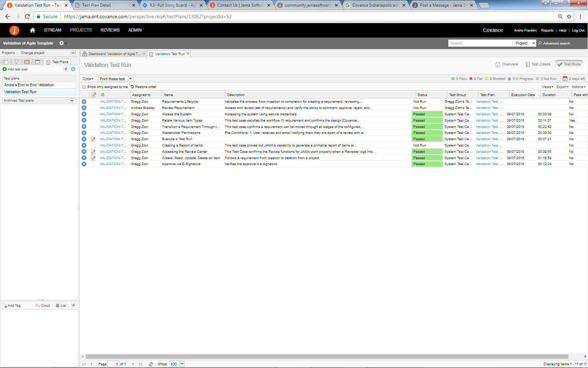Reload the browser page
This screenshot has width=588, height=368.
coord(27,16)
